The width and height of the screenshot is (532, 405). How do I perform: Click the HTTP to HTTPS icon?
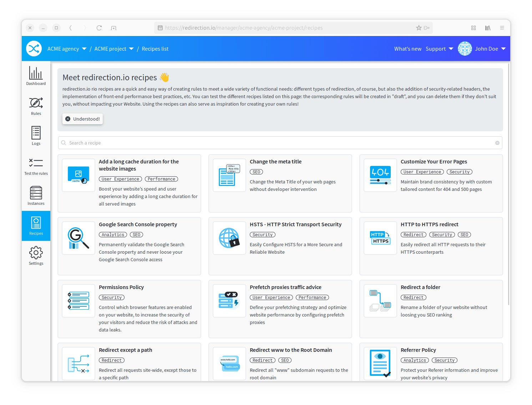click(x=380, y=238)
